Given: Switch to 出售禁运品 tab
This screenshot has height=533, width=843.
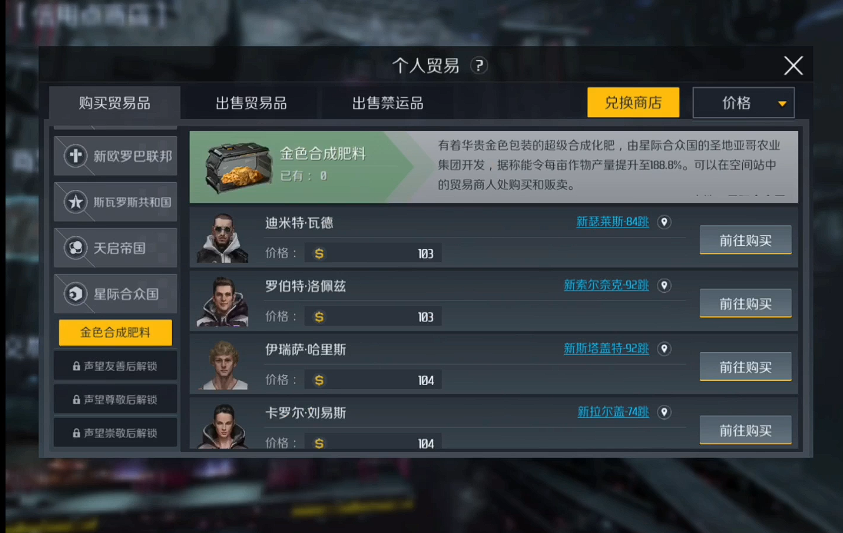Looking at the screenshot, I should point(388,103).
